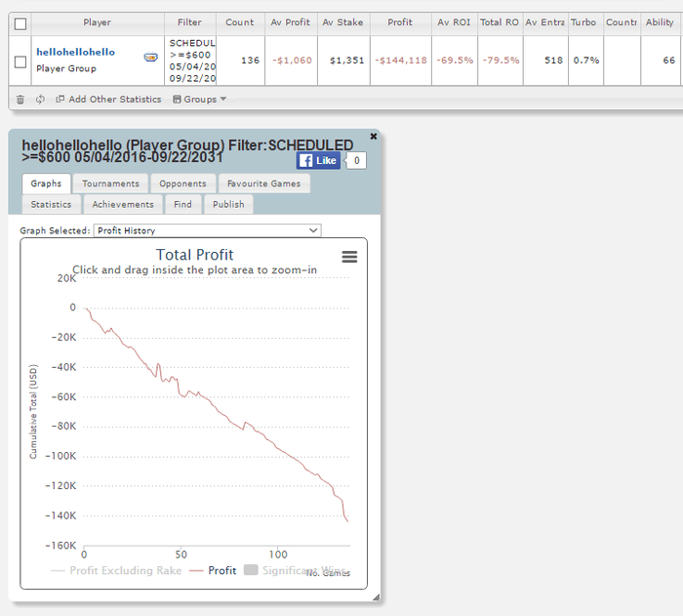Screen dimensions: 683x616
Task: Open the Groups dropdown
Action: click(x=199, y=100)
